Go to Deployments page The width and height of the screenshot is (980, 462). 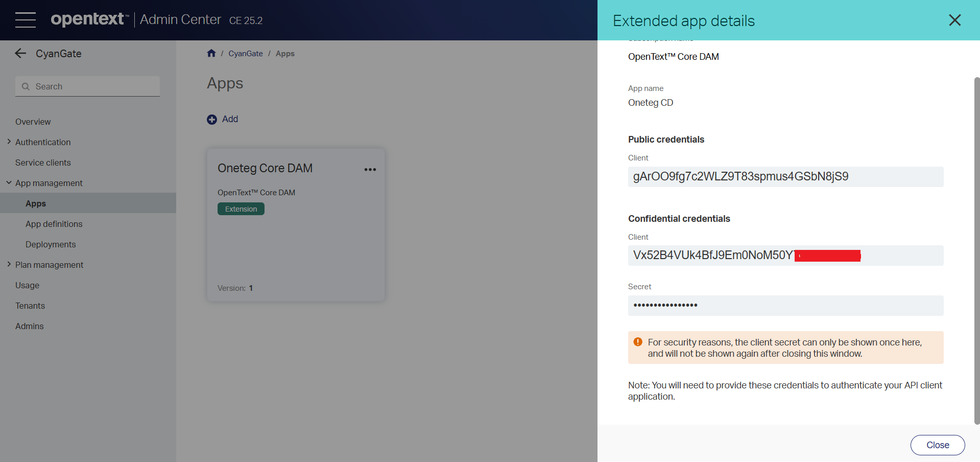tap(51, 244)
